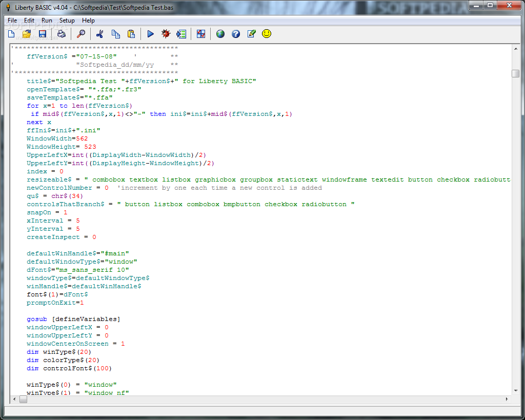Screen dimensions: 525x420
Task: Open FreeForm GUI editor grid icon
Action: (201, 34)
